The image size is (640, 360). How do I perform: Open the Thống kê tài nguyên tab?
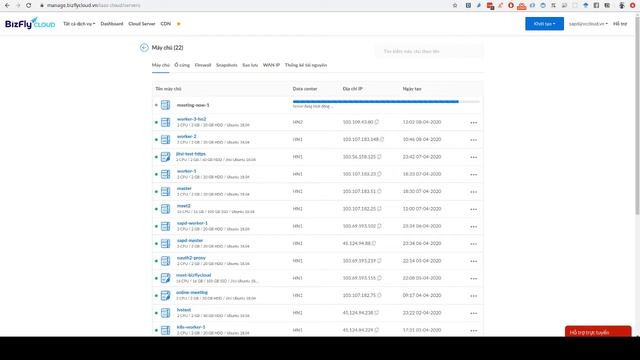tap(306, 65)
